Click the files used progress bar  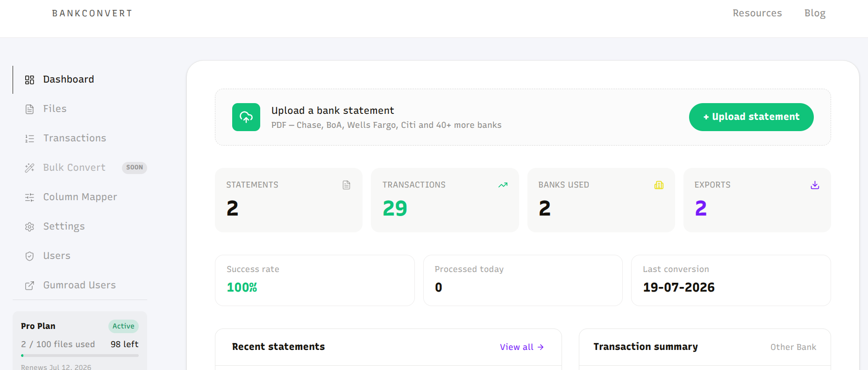[x=80, y=356]
